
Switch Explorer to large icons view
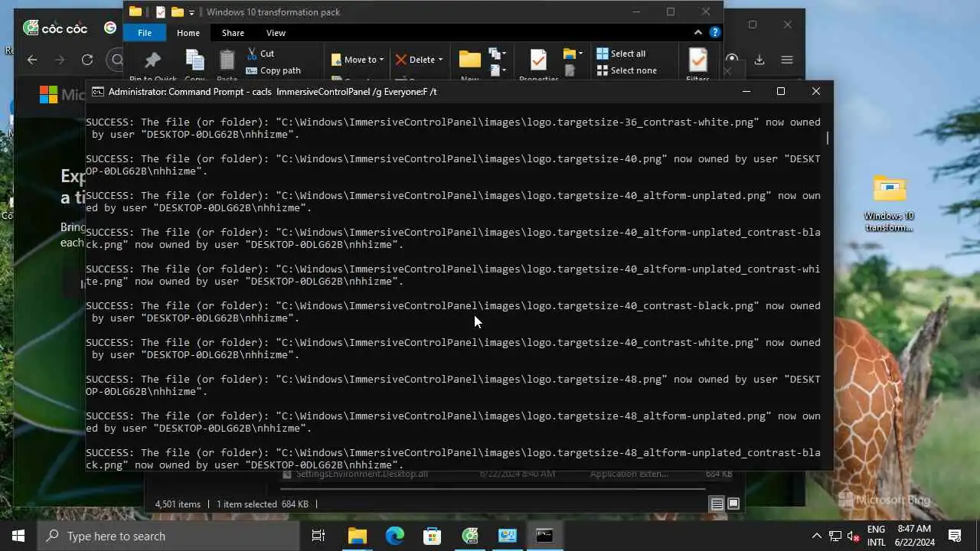coord(733,504)
